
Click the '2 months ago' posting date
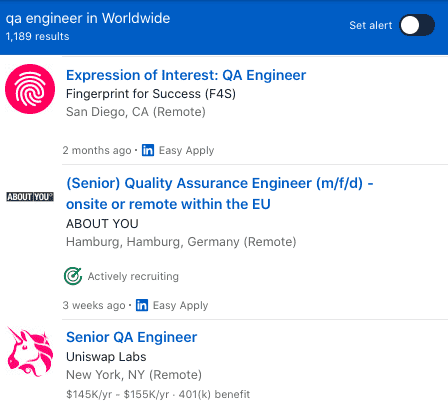tap(97, 150)
